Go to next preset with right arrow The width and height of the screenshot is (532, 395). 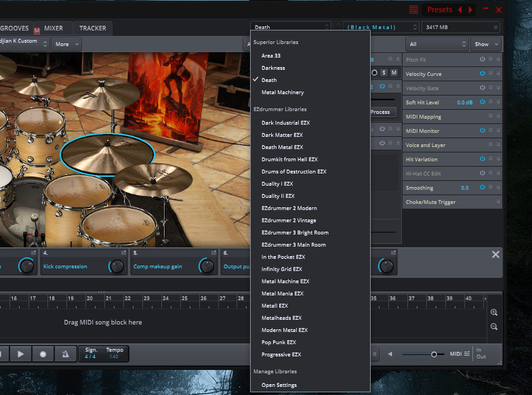470,10
